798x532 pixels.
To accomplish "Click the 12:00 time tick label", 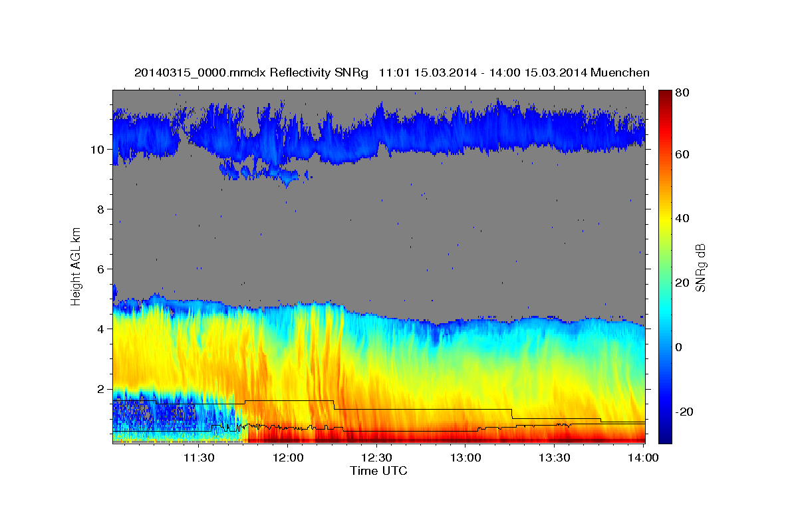I will [x=287, y=458].
